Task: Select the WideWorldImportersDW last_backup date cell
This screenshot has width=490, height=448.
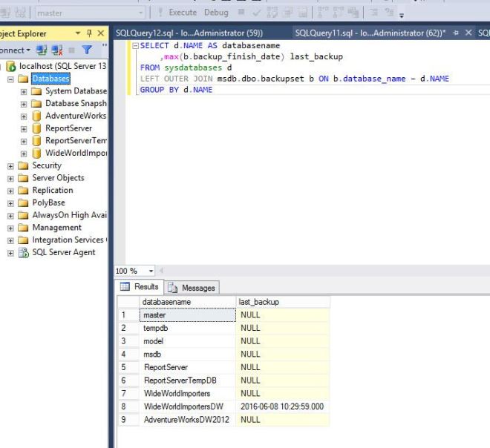Action: pos(282,406)
